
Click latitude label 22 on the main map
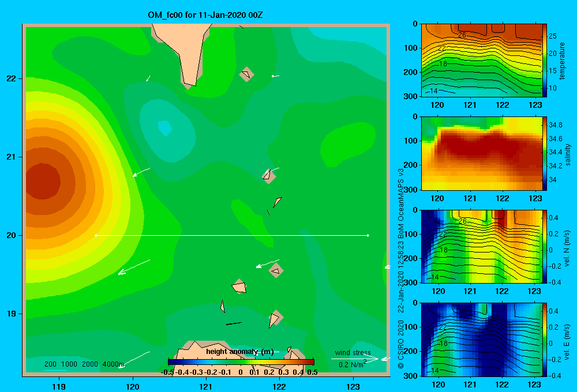[x=12, y=78]
